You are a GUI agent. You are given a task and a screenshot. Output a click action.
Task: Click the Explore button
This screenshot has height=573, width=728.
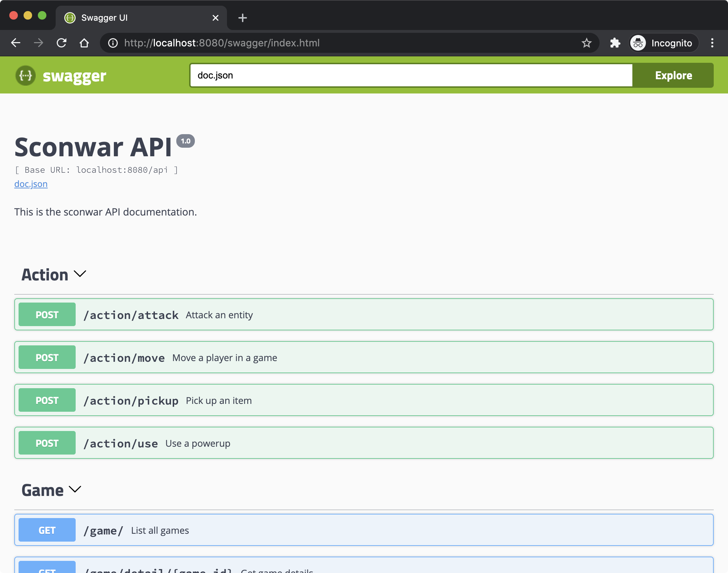pyautogui.click(x=673, y=76)
